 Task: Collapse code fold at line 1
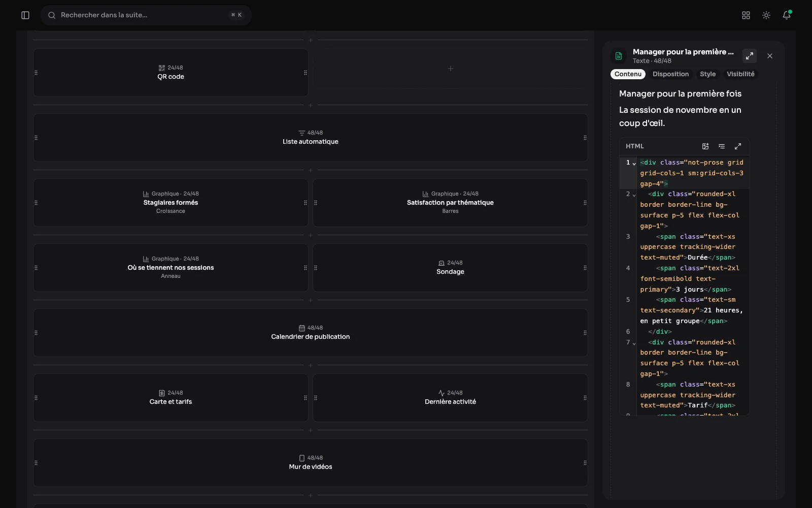[x=634, y=164]
